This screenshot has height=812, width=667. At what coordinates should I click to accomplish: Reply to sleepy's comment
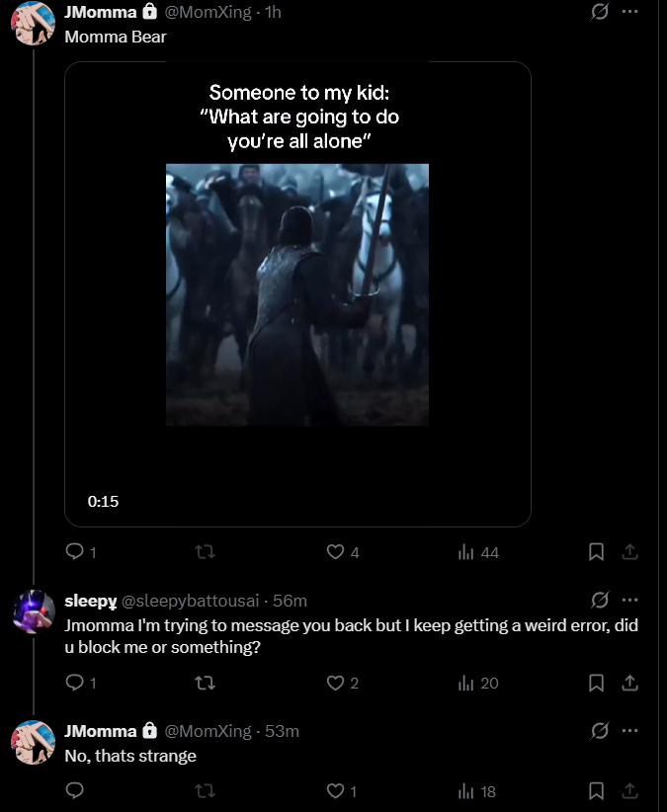pyautogui.click(x=74, y=683)
